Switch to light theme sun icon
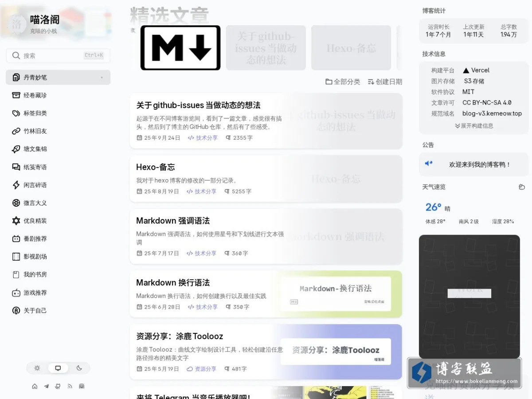The height and width of the screenshot is (399, 532). tap(37, 368)
